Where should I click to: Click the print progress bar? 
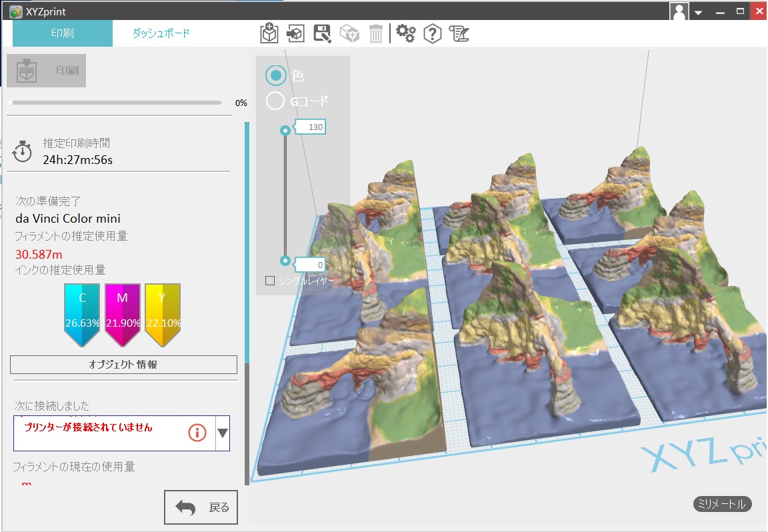[115, 103]
